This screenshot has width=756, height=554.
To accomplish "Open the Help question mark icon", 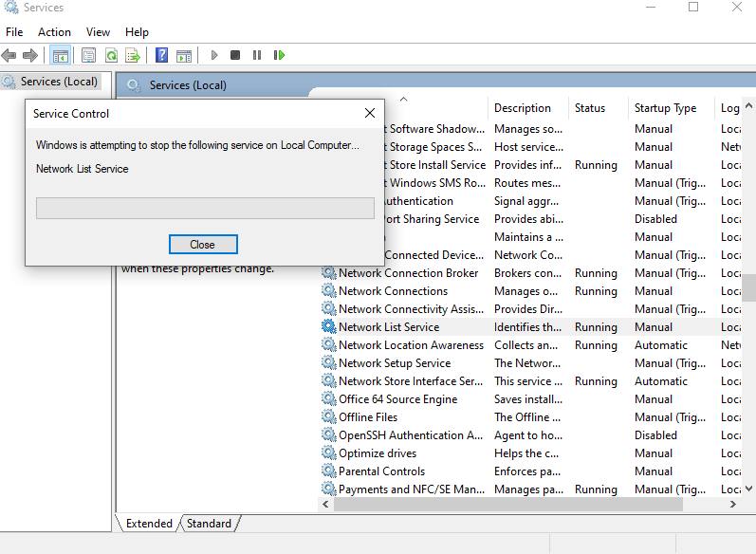I will 162,55.
